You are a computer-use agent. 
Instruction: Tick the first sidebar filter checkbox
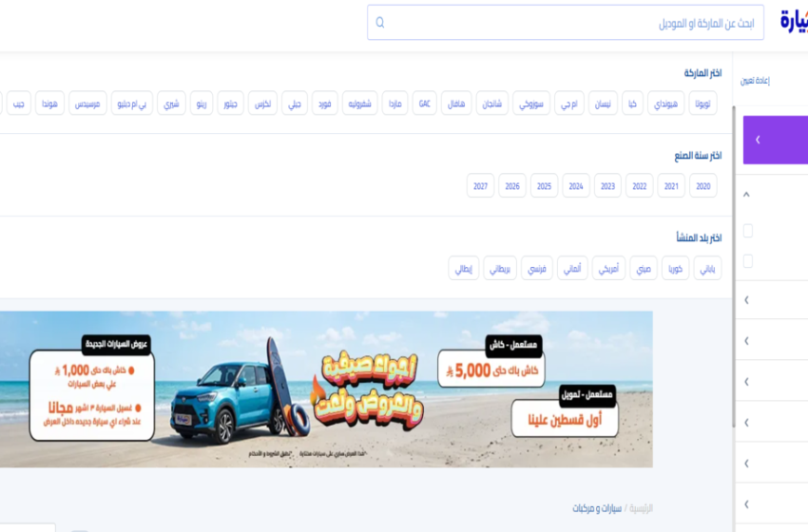pyautogui.click(x=748, y=230)
